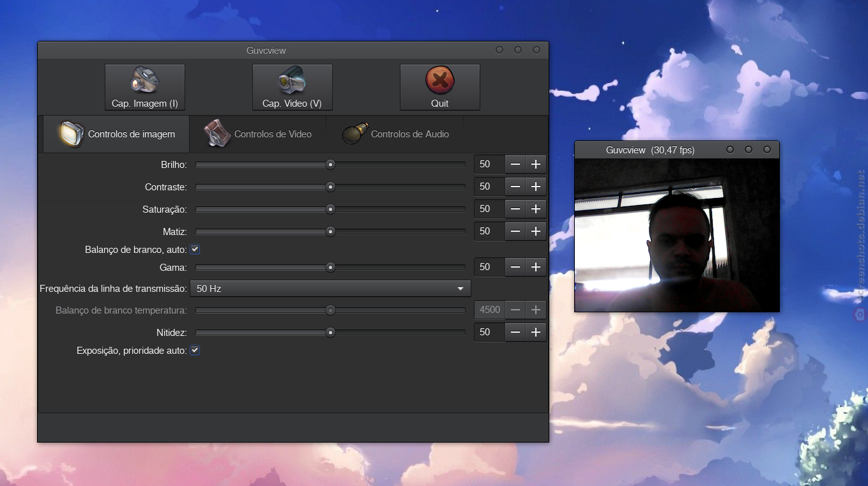Click the webcam preview image

click(x=677, y=235)
